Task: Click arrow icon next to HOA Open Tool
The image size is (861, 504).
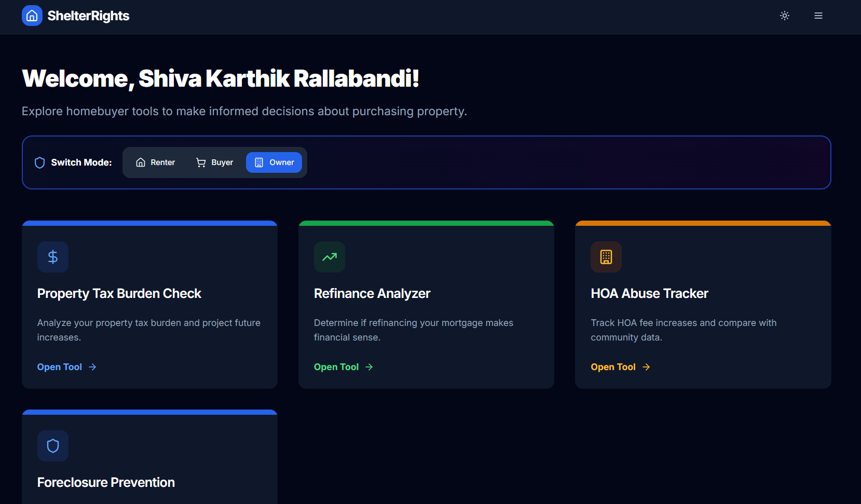Action: click(x=646, y=367)
